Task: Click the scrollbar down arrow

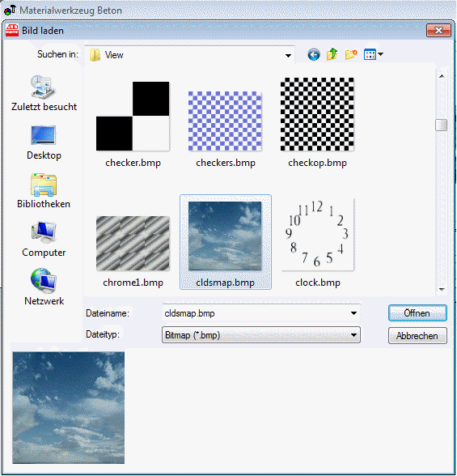Action: point(442,289)
